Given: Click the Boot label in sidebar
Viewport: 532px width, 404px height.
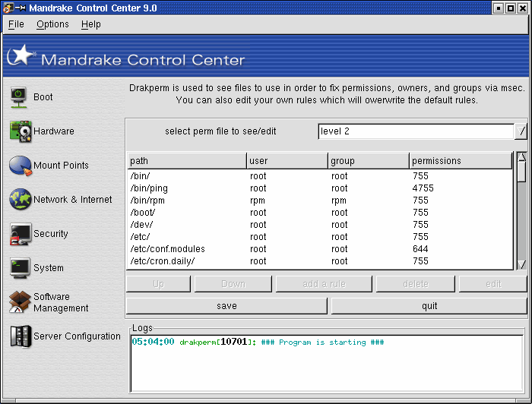Looking at the screenshot, I should point(43,97).
